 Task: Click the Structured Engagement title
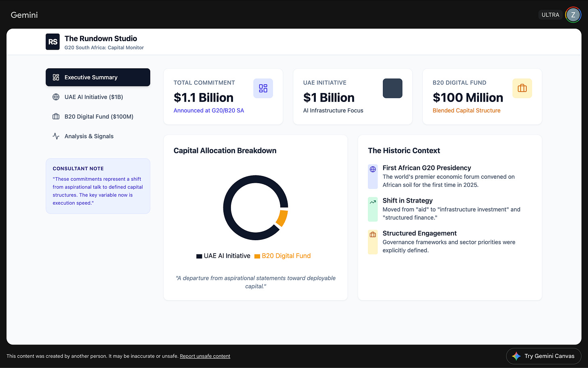coord(420,233)
